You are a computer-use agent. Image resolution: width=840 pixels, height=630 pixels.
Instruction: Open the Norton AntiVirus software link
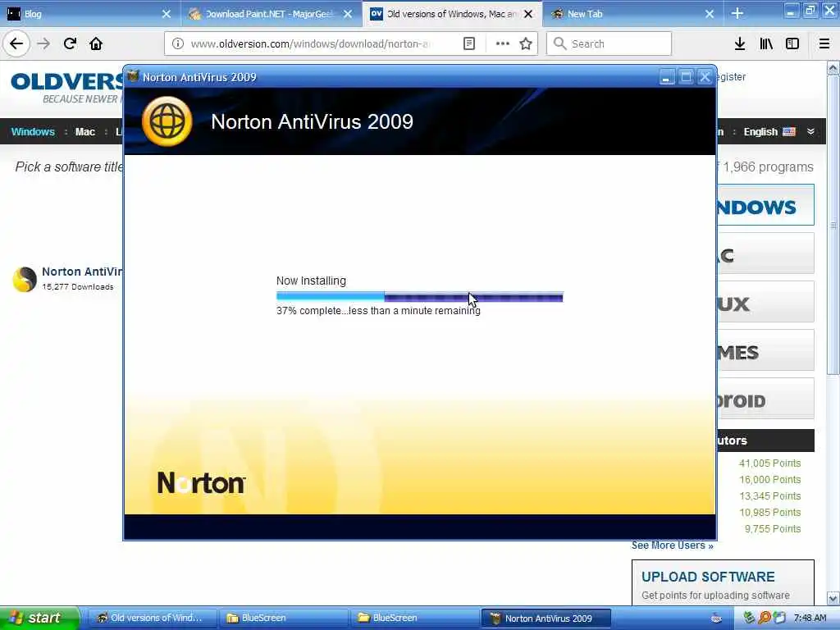(x=82, y=272)
